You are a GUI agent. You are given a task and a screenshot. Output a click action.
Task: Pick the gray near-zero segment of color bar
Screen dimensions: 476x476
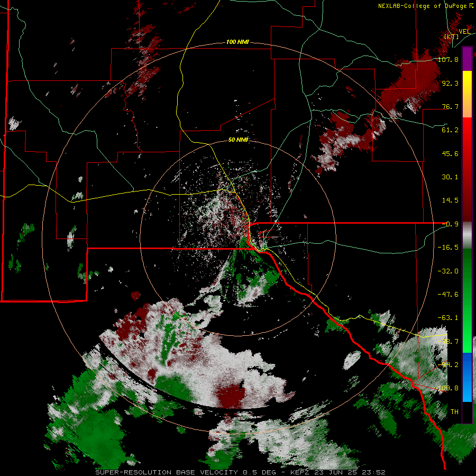click(467, 235)
